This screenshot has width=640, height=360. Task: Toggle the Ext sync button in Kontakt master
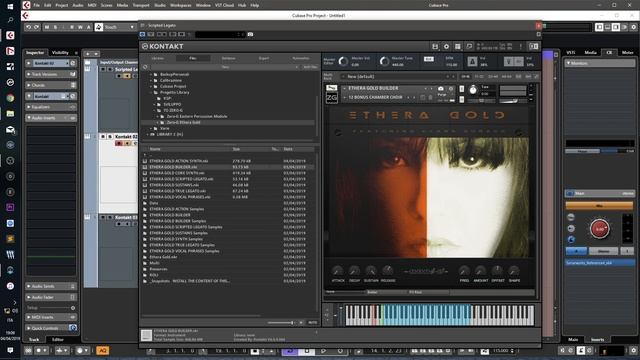(x=429, y=59)
